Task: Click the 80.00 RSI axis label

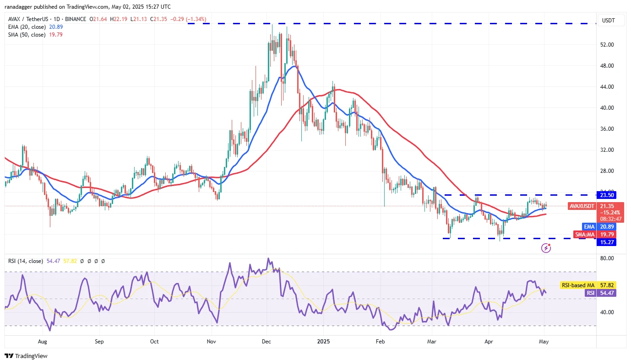Action: [x=607, y=258]
